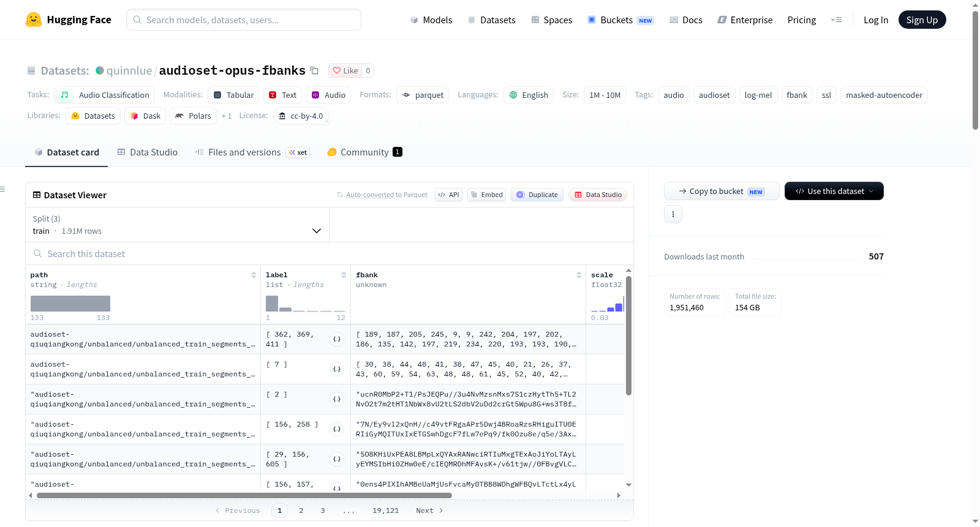Image resolution: width=980 pixels, height=527 pixels.
Task: Click the masked-autoencoder tag
Action: [x=884, y=95]
